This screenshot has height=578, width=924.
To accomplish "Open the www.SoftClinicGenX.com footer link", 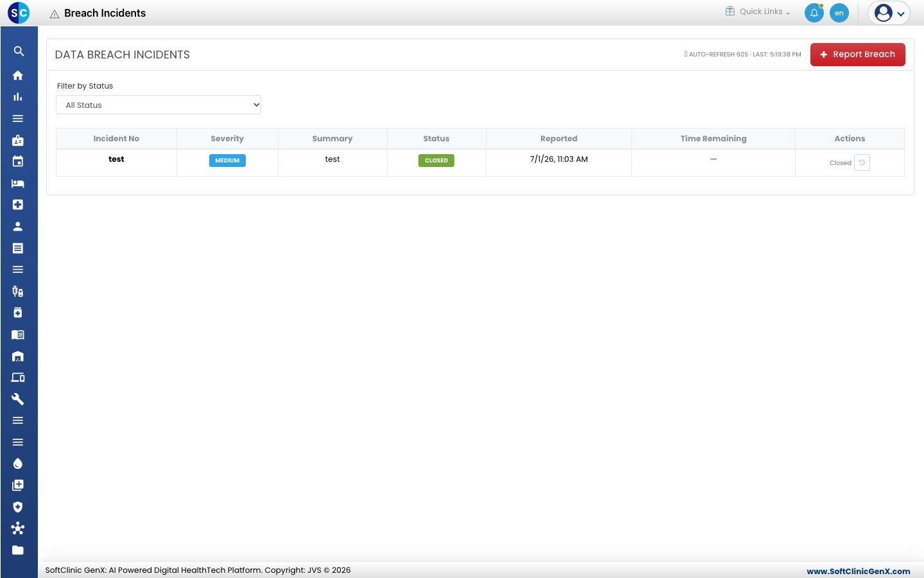I will point(859,571).
